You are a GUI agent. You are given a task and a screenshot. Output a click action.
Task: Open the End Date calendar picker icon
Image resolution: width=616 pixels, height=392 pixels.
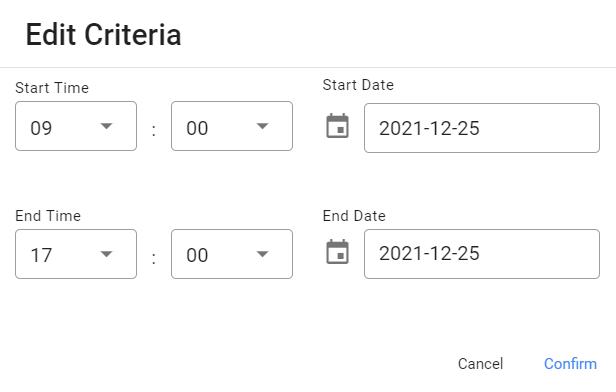pos(337,252)
